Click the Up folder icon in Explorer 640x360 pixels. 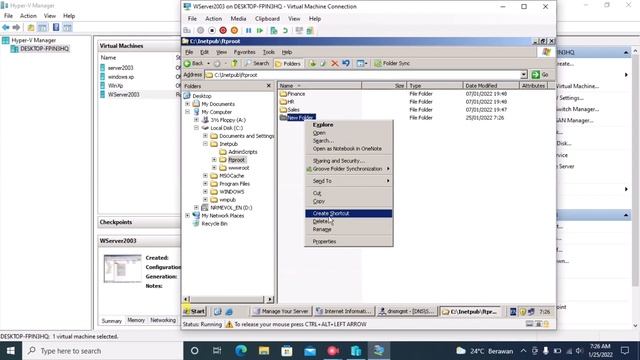click(x=234, y=63)
